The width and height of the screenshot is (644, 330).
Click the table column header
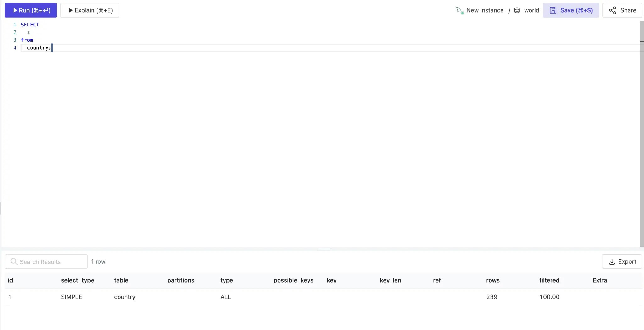click(x=121, y=280)
